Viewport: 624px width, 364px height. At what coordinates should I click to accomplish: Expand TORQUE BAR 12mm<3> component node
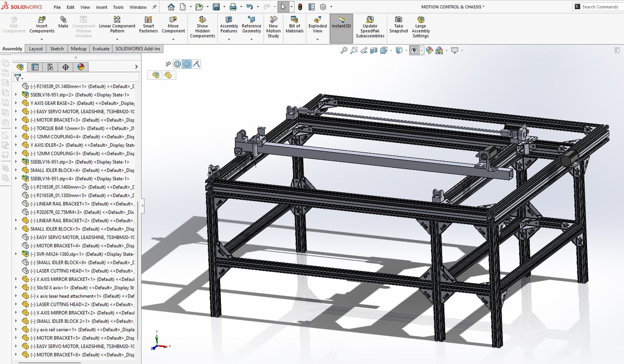coord(16,128)
